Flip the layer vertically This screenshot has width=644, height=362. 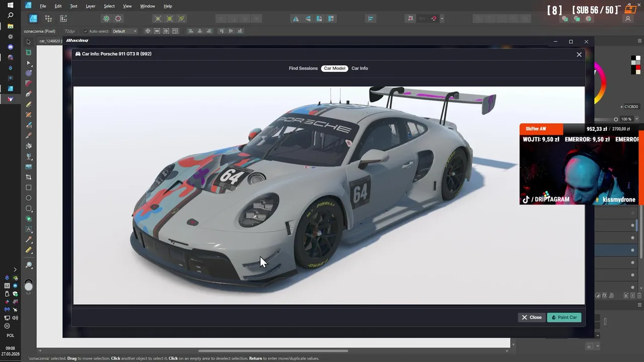point(307,19)
